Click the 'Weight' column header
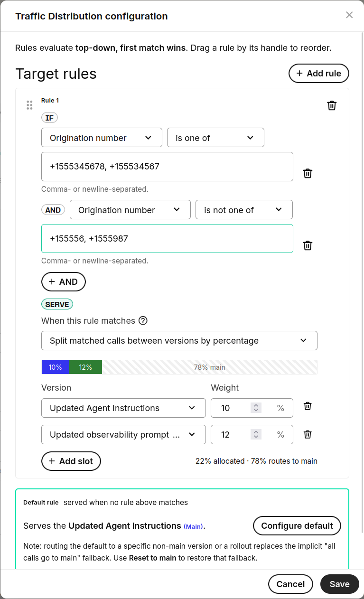Screen dimensions: 364x599 pyautogui.click(x=225, y=388)
